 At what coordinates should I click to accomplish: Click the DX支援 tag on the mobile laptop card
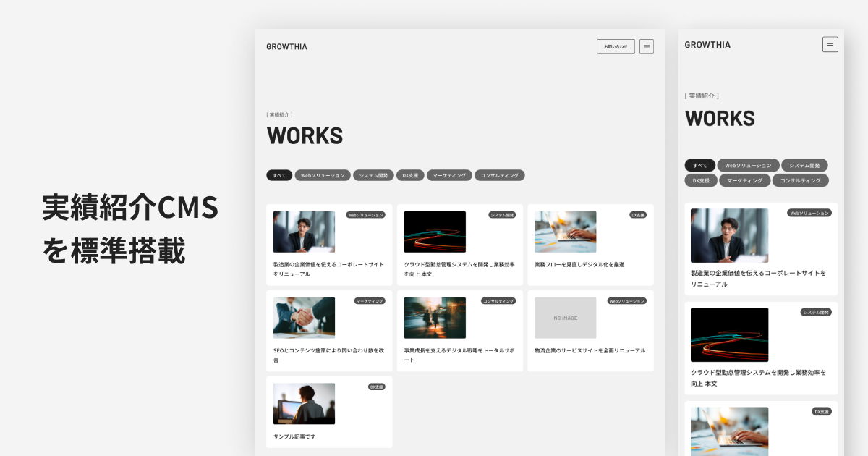coord(822,412)
